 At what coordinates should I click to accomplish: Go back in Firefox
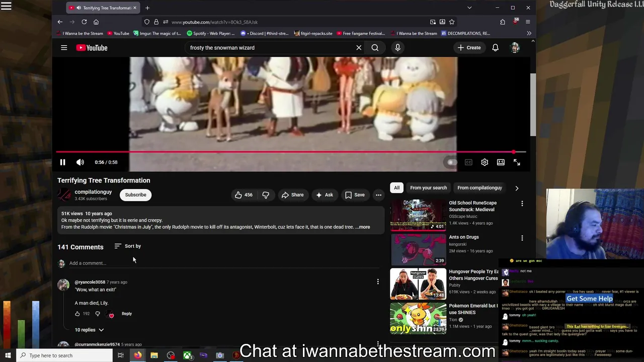click(x=60, y=22)
